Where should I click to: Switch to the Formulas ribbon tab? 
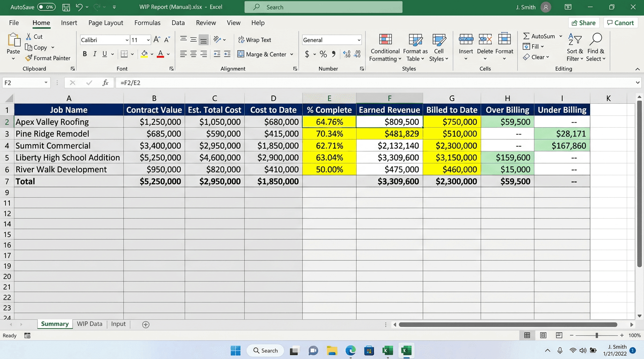[147, 22]
